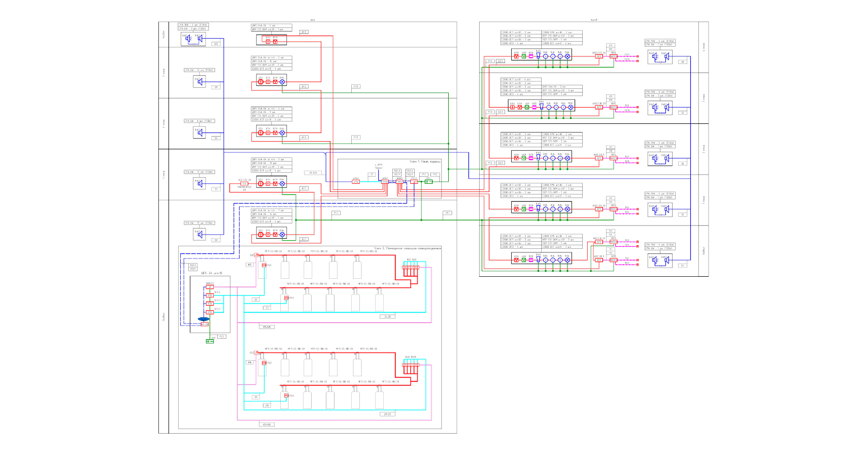Image resolution: width=868 pixels, height=457 pixels.
Task: Select the X16 block labeled SC3.2
Action: (x=210, y=312)
